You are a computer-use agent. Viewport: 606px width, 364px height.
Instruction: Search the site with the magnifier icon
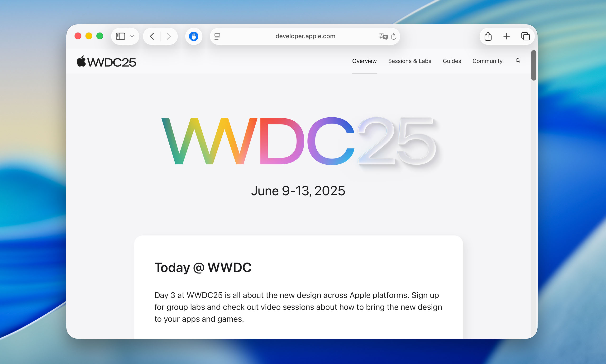[x=518, y=61]
